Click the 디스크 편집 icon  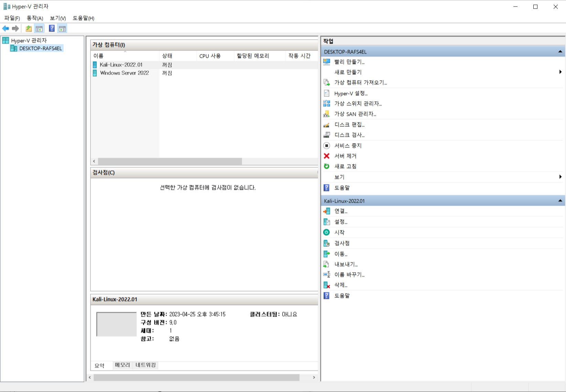[327, 124]
